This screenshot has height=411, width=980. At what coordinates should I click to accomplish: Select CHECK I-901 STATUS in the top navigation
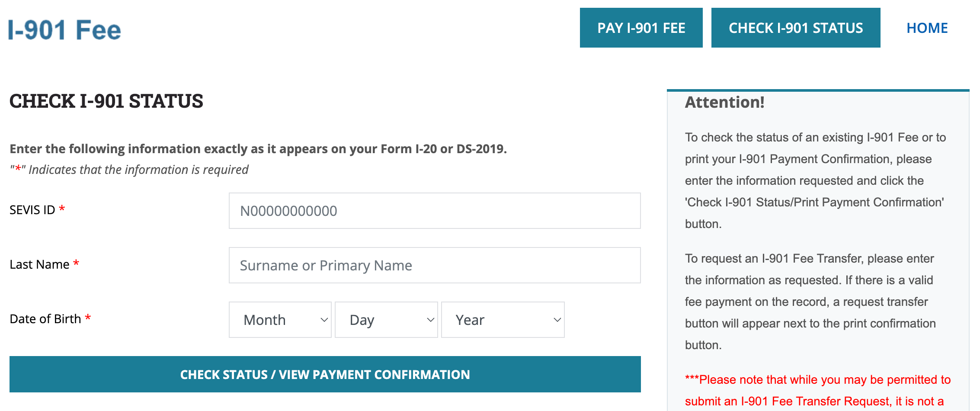796,28
